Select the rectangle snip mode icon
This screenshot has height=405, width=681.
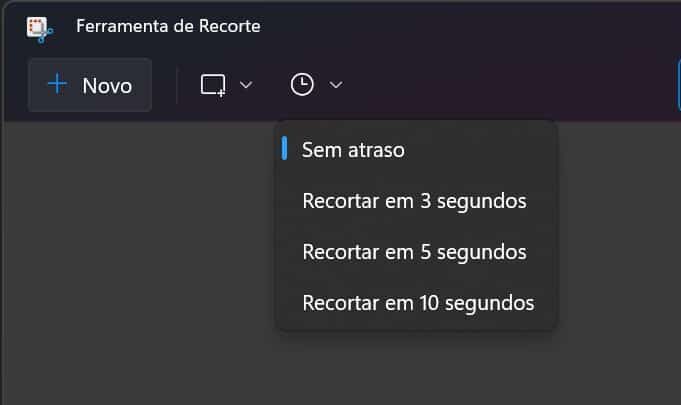213,85
